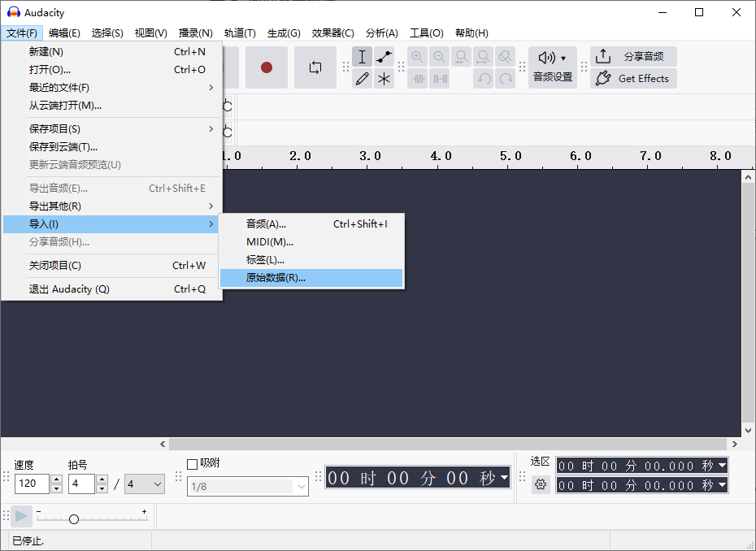Screen dimensions: 756x551
Task: Open the time display format dropdown arrow
Action: pyautogui.click(x=502, y=478)
